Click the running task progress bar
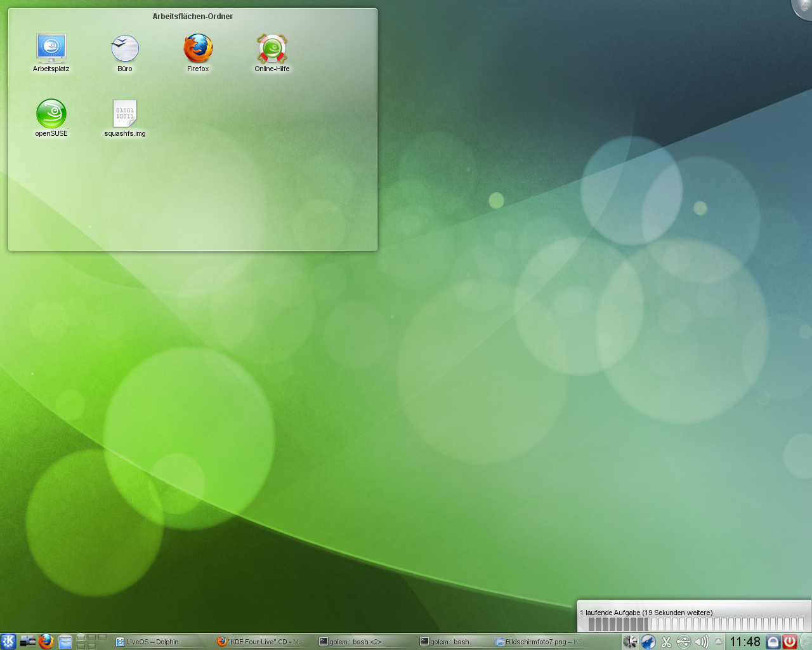Image resolution: width=812 pixels, height=650 pixels. (x=695, y=625)
